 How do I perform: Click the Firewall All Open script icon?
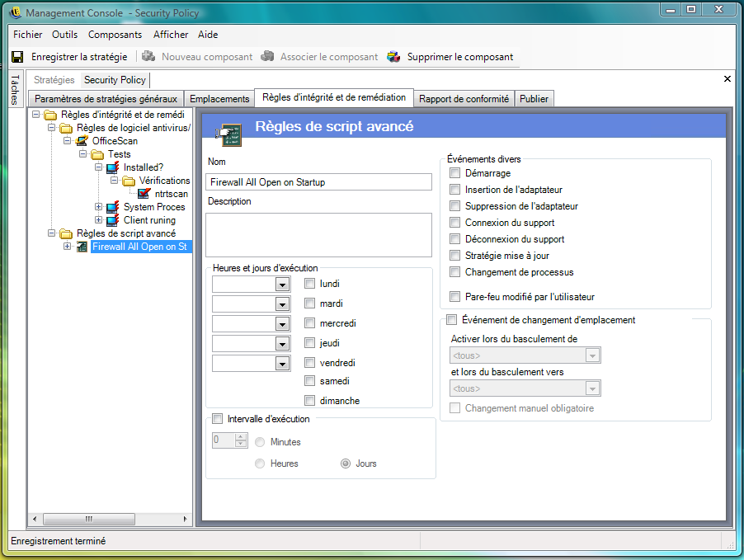point(82,247)
